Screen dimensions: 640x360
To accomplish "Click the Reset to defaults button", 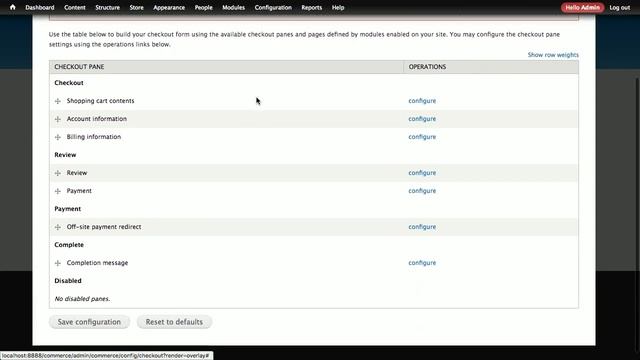I will (x=174, y=322).
